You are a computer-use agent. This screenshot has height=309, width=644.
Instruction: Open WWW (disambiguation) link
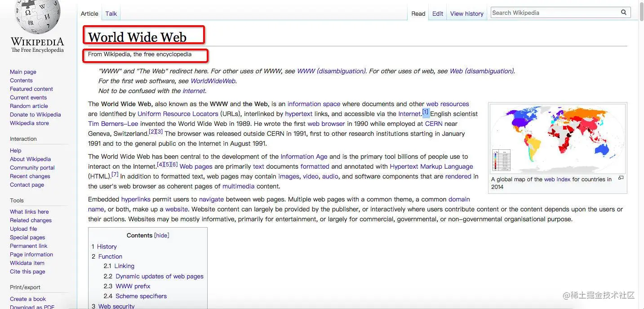331,71
